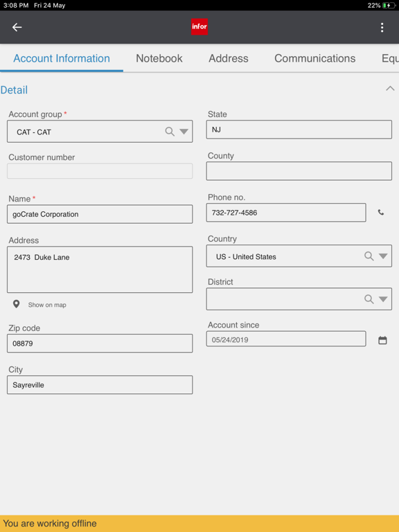
Task: Click the empty District combo box
Action: click(299, 299)
